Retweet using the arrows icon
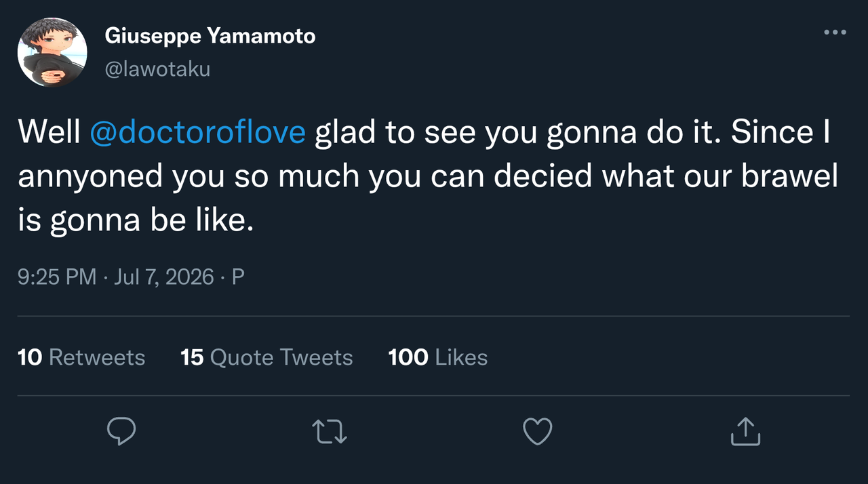 click(x=330, y=431)
